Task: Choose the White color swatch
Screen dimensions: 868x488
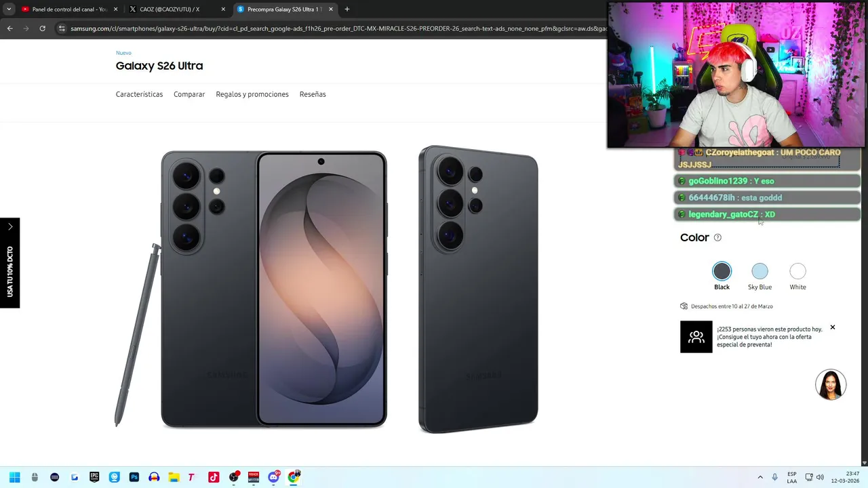Action: tap(797, 271)
